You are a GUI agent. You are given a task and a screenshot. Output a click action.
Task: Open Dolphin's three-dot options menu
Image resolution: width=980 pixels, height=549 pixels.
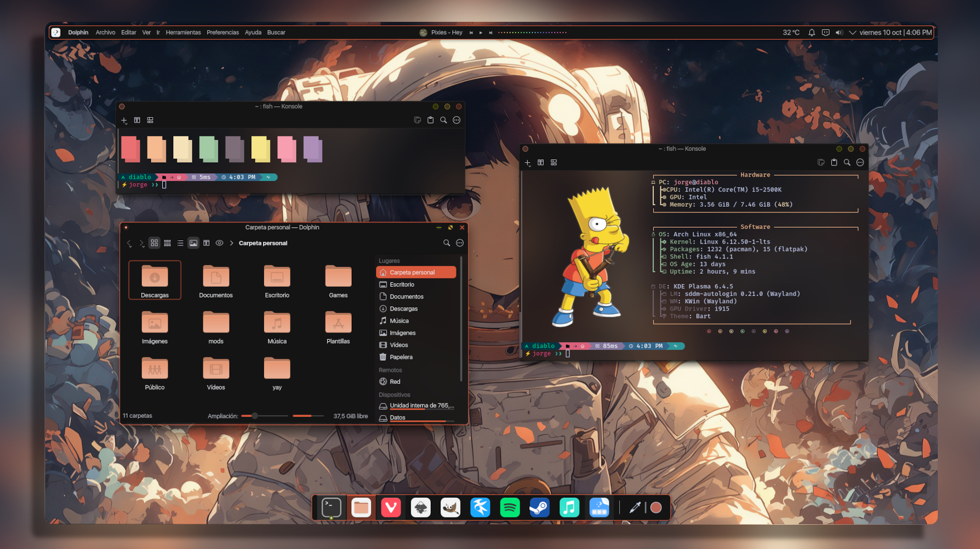click(460, 243)
